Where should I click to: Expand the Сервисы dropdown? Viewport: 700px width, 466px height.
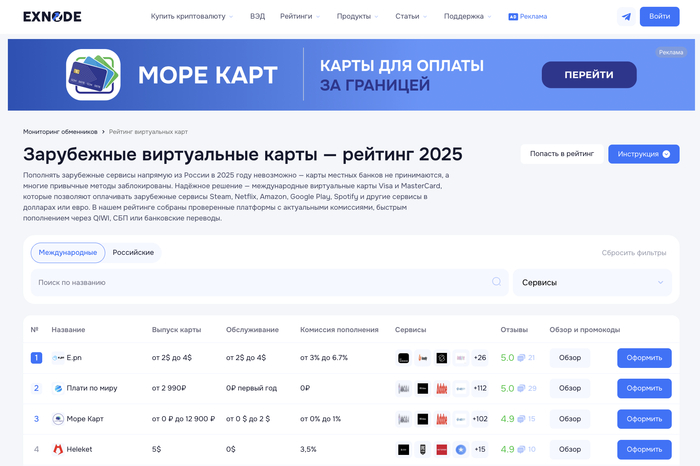click(x=592, y=282)
